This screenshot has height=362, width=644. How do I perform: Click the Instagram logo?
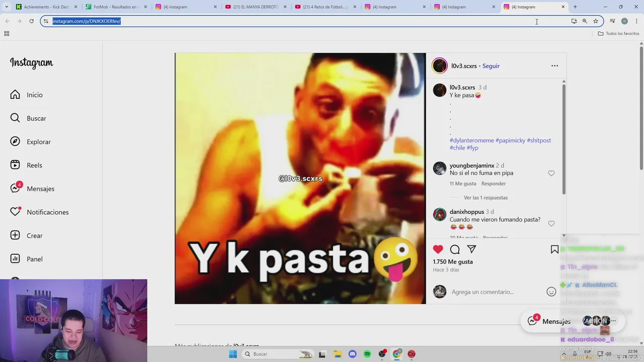click(x=31, y=63)
